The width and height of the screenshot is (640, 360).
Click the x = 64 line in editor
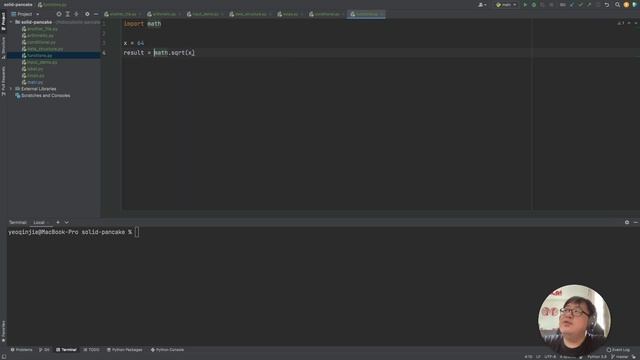(x=134, y=43)
